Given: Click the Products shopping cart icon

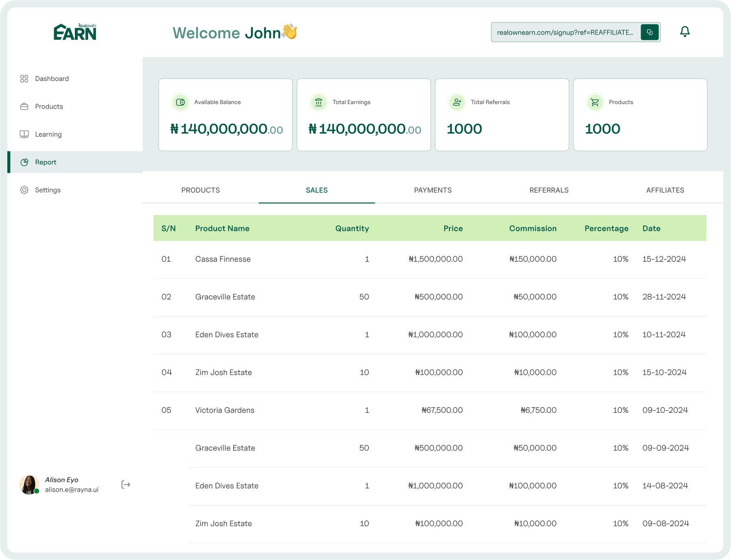Looking at the screenshot, I should click(595, 102).
